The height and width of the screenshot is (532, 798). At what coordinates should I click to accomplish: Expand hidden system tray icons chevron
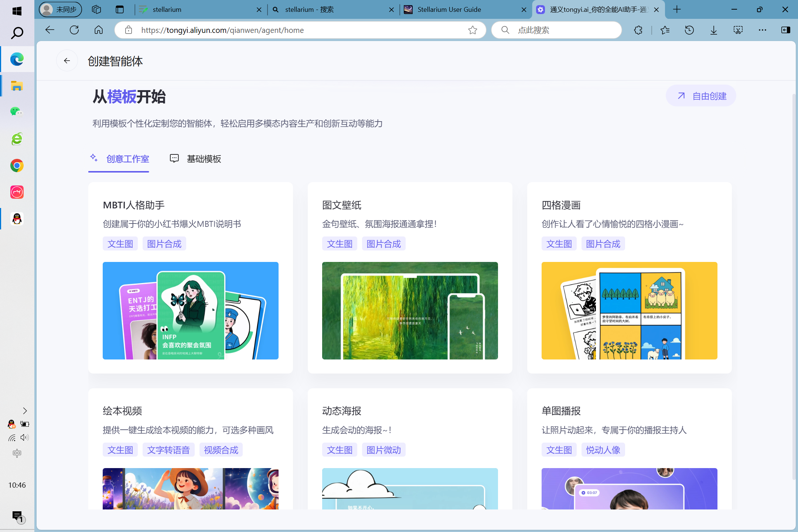pyautogui.click(x=25, y=411)
